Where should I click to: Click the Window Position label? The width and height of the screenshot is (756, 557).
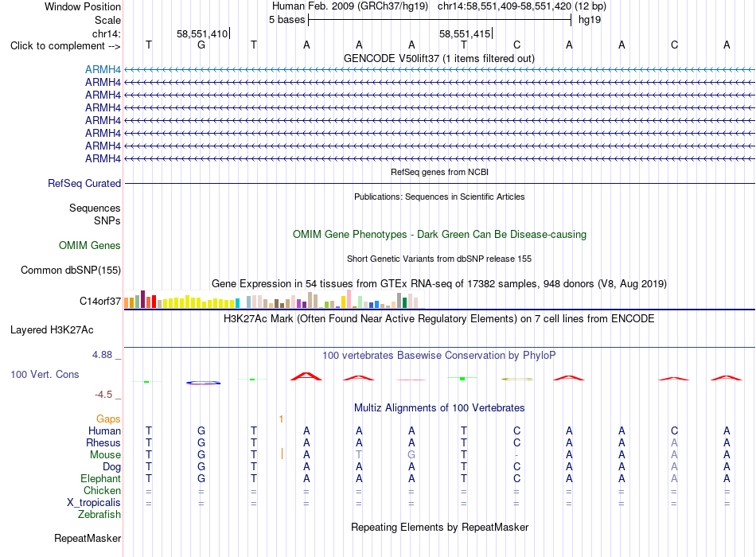click(83, 6)
